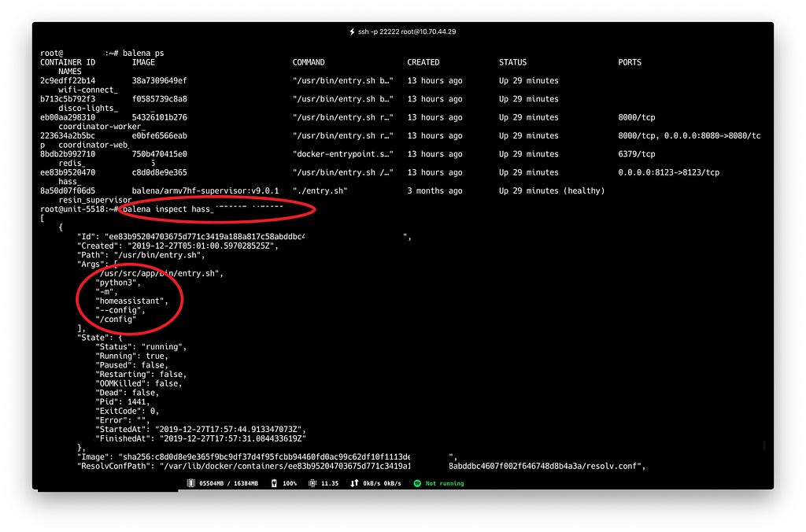Screen dimensions: 806x532
Task: Click the STATUS column header
Action: (x=512, y=62)
